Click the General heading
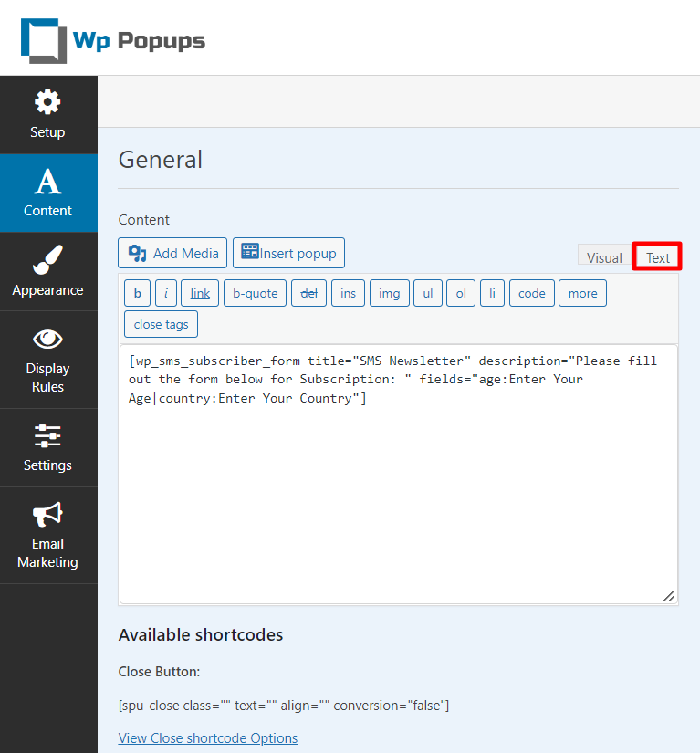Image resolution: width=700 pixels, height=753 pixels. tap(161, 160)
